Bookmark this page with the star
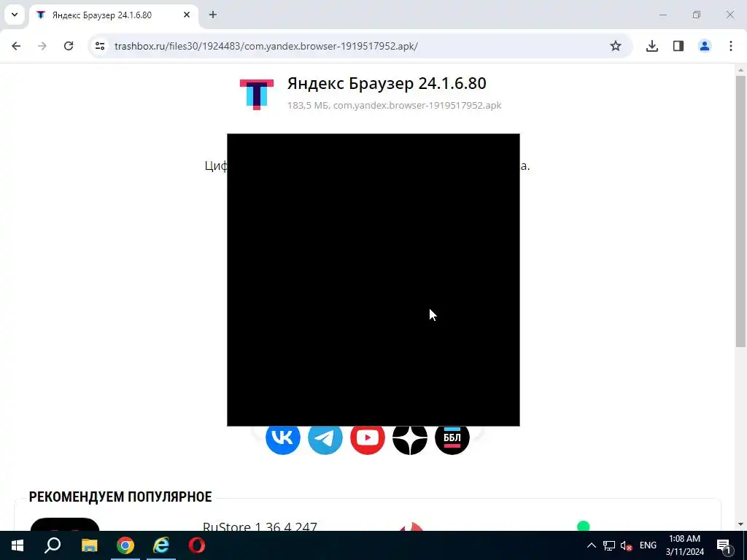 [616, 46]
